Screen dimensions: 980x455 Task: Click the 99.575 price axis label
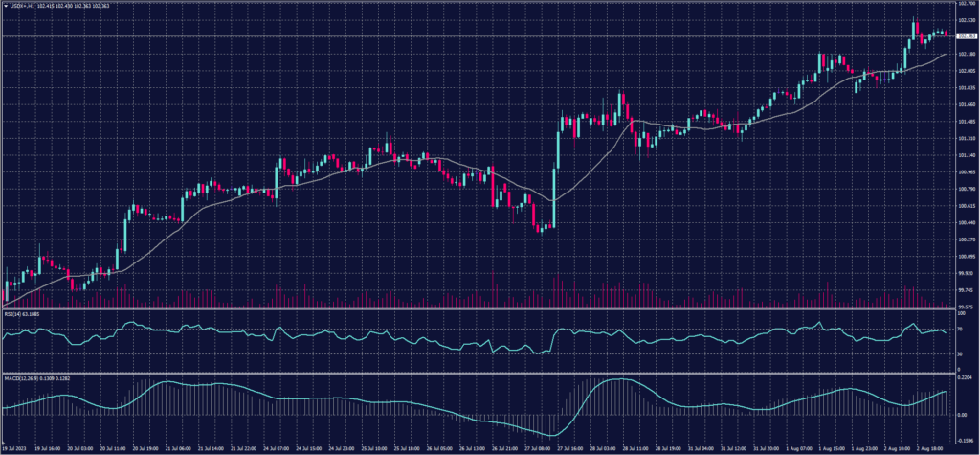pyautogui.click(x=966, y=307)
